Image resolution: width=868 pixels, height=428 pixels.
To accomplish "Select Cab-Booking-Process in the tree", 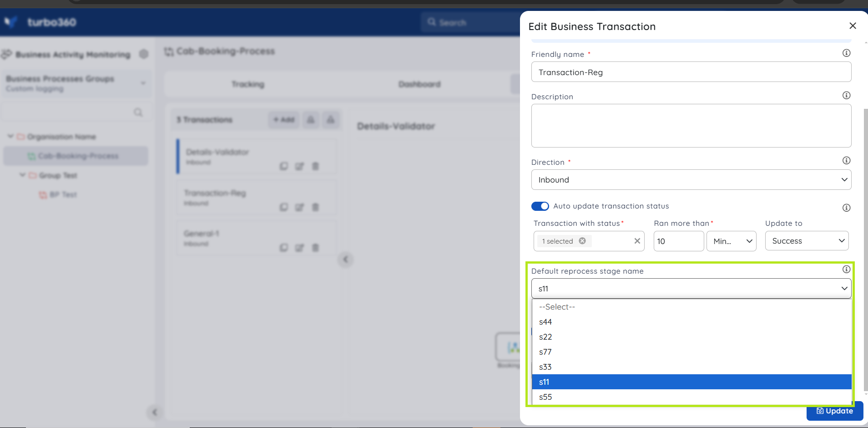I will 76,156.
